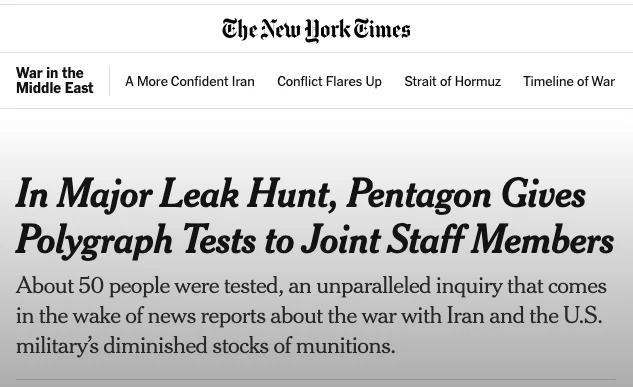
Task: Click the summary line starting in the wake
Action: tap(309, 316)
